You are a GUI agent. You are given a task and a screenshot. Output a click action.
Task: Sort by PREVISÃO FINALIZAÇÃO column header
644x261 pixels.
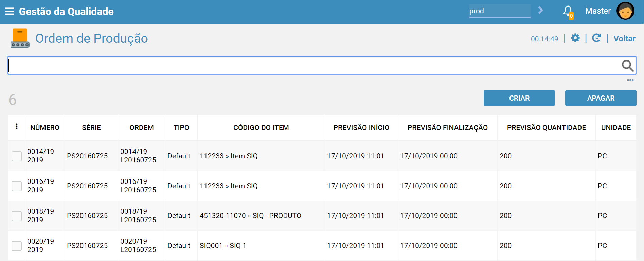[448, 128]
